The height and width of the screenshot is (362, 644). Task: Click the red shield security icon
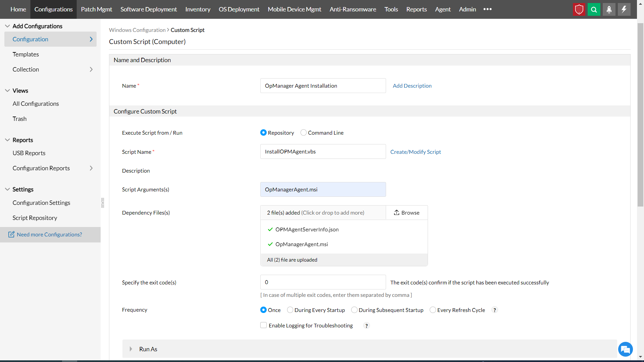[x=579, y=9]
